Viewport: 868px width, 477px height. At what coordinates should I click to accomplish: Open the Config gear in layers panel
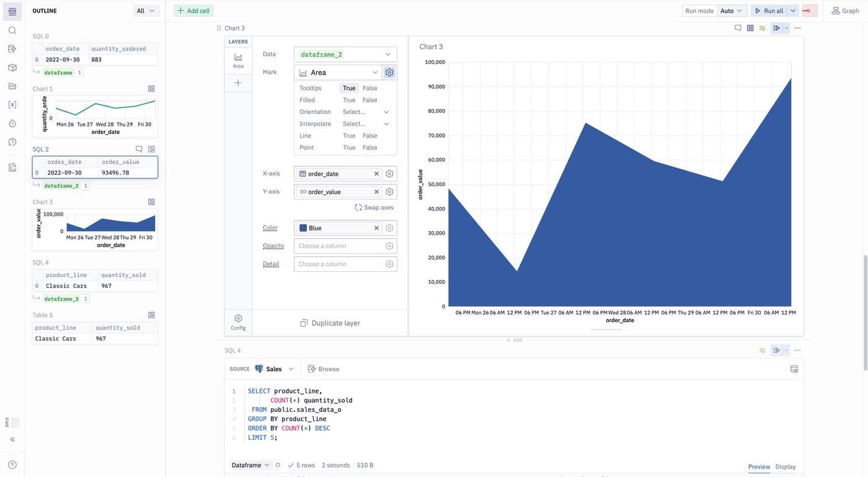click(x=238, y=322)
